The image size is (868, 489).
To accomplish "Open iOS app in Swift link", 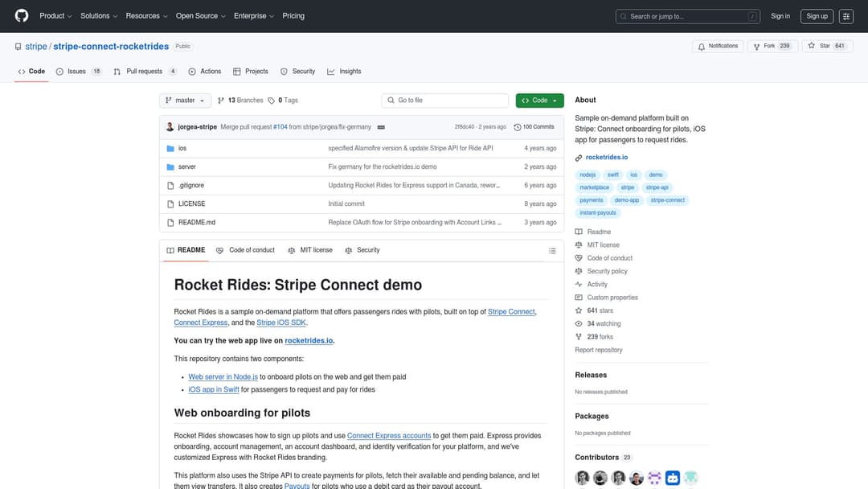I will (x=214, y=390).
